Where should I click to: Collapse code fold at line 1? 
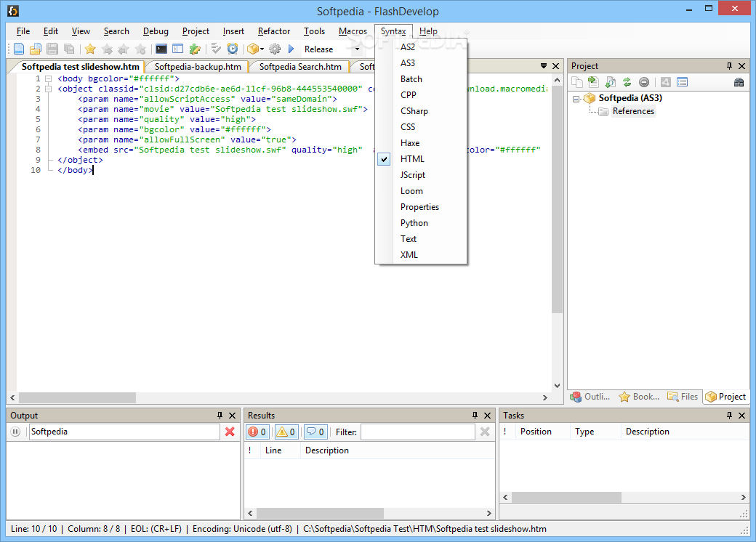(48, 78)
